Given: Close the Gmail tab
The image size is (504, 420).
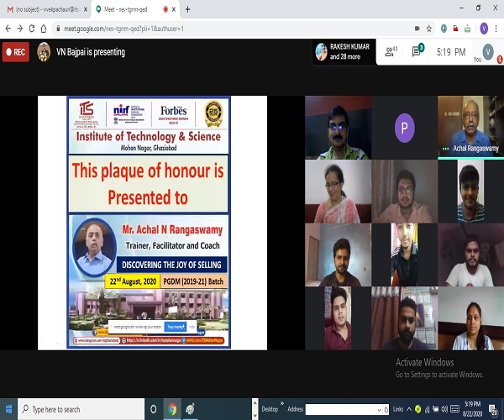Looking at the screenshot, I should click(x=86, y=9).
